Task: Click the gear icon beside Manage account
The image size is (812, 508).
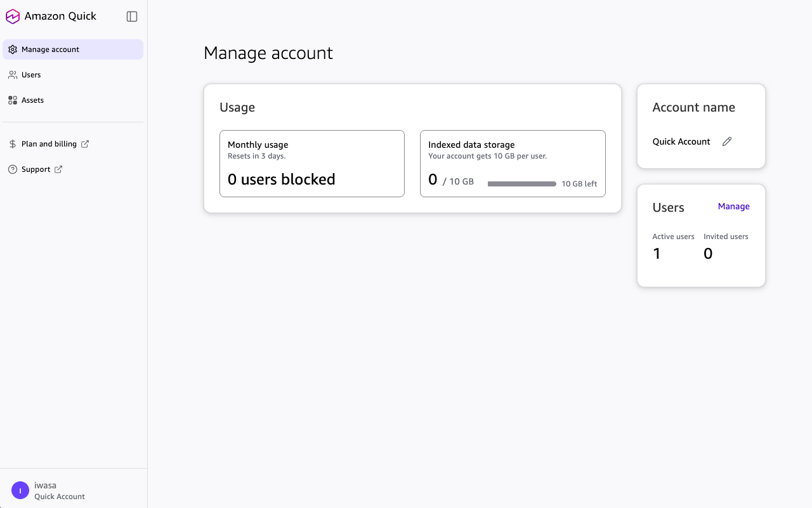Action: 13,49
